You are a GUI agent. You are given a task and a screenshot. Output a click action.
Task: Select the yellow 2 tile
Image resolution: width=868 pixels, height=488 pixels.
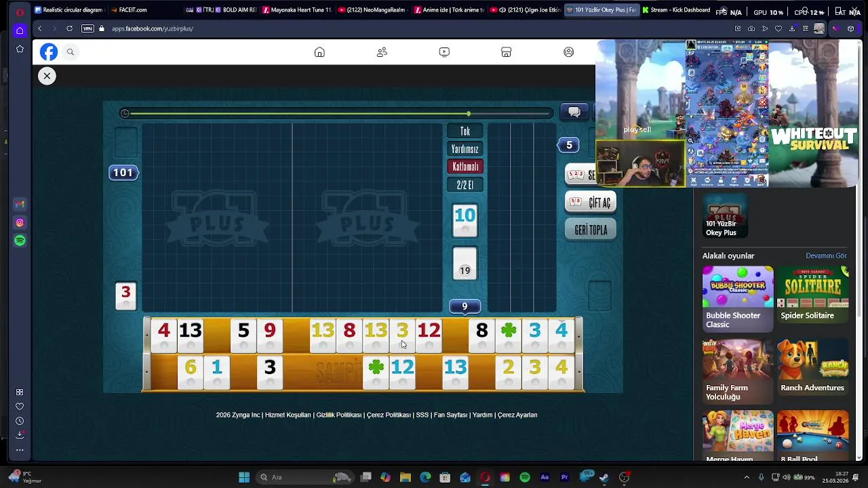(508, 371)
